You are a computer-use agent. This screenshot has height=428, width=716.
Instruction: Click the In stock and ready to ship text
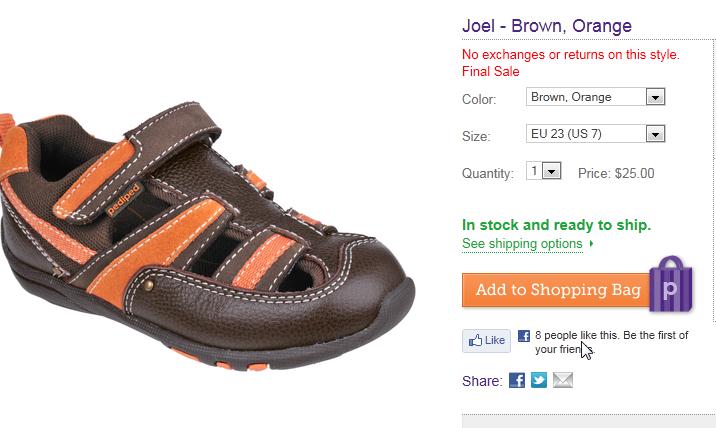tap(557, 225)
